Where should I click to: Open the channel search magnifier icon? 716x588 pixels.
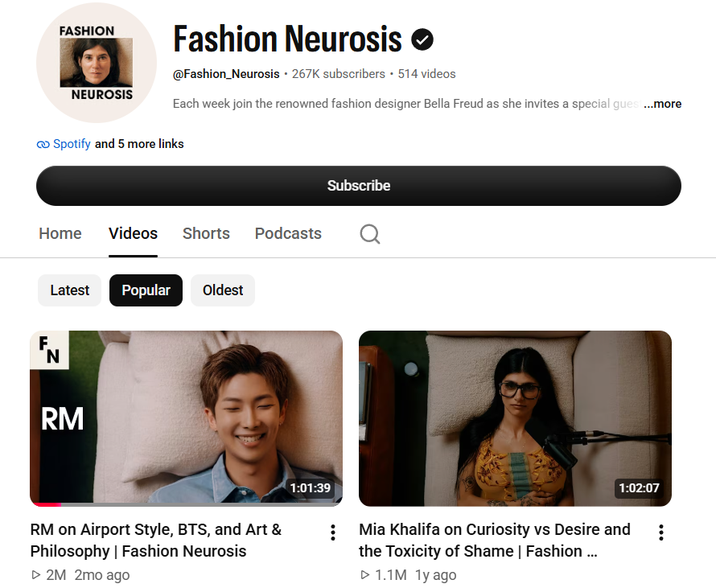pos(370,234)
